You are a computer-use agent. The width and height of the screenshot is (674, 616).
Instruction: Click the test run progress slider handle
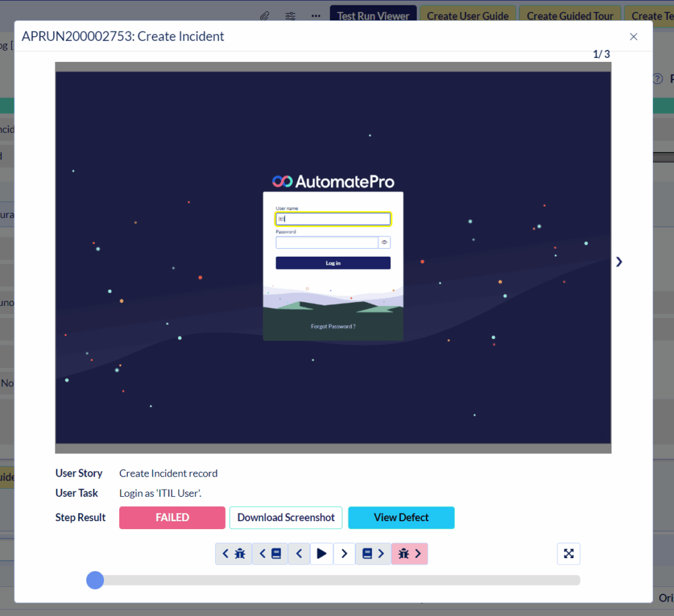95,580
